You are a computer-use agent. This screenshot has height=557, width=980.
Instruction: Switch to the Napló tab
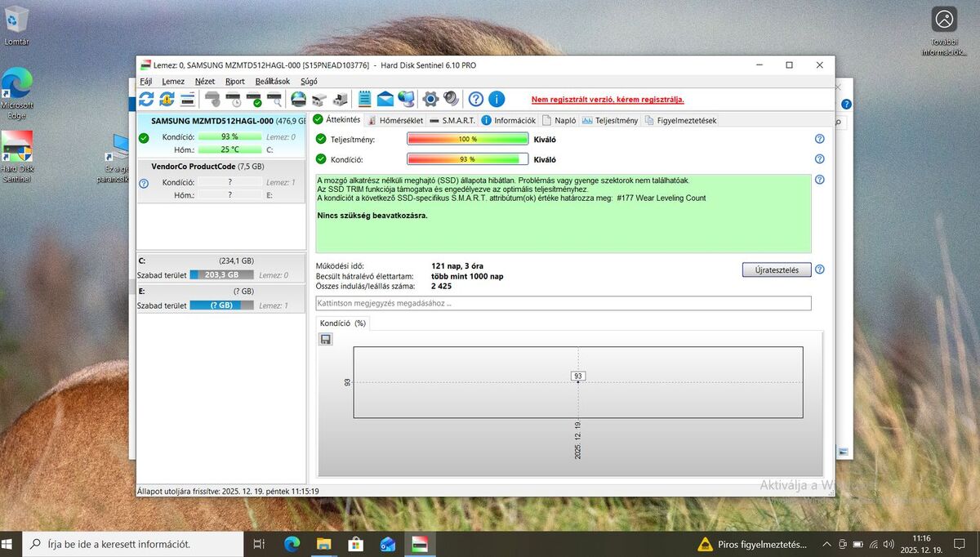click(559, 120)
